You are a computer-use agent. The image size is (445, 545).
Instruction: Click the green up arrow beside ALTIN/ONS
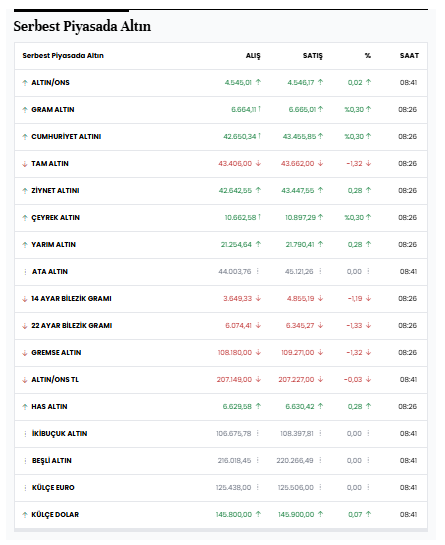(x=25, y=83)
